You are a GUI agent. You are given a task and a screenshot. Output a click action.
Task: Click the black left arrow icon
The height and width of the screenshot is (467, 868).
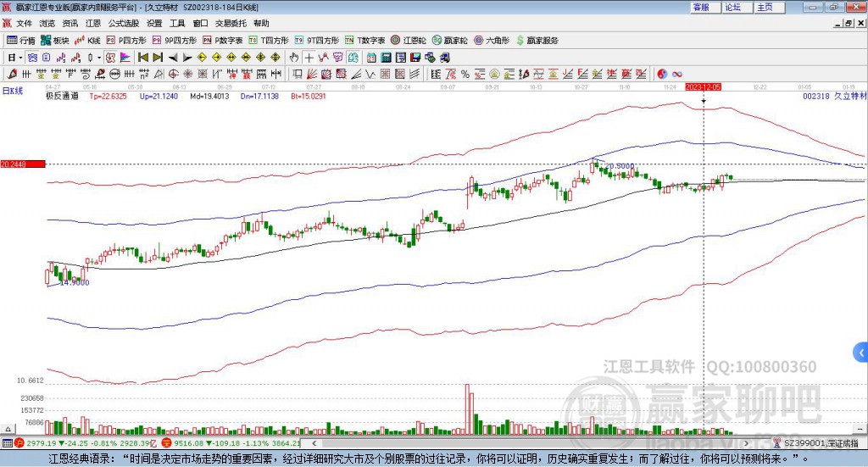pyautogui.click(x=173, y=58)
